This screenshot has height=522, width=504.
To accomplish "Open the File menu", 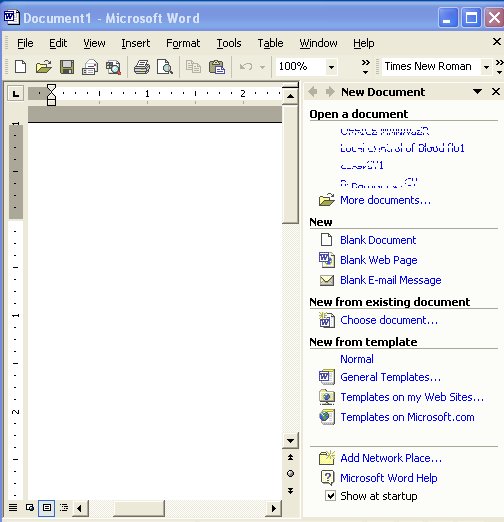I will (x=25, y=43).
